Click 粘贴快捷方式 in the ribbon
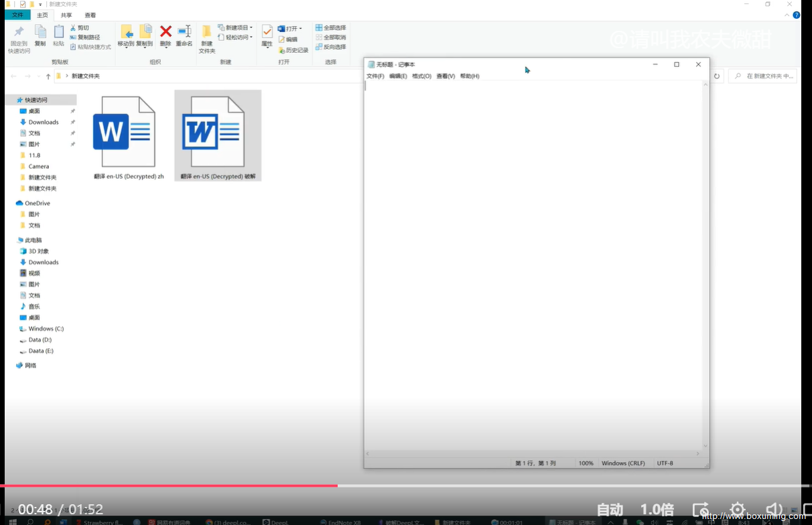Viewport: 812px width, 525px height. 90,47
